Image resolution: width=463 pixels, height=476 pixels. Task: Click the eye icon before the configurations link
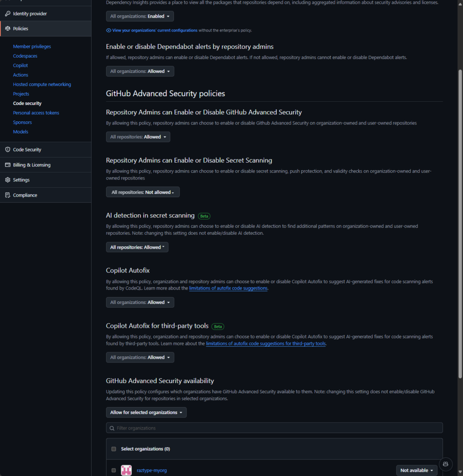coord(109,30)
